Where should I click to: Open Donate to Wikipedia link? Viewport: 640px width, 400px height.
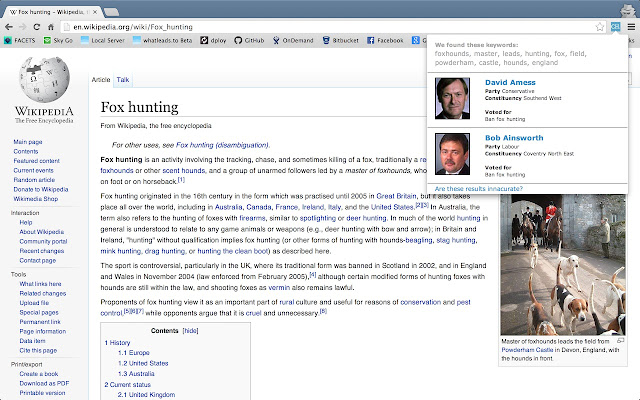pos(41,189)
